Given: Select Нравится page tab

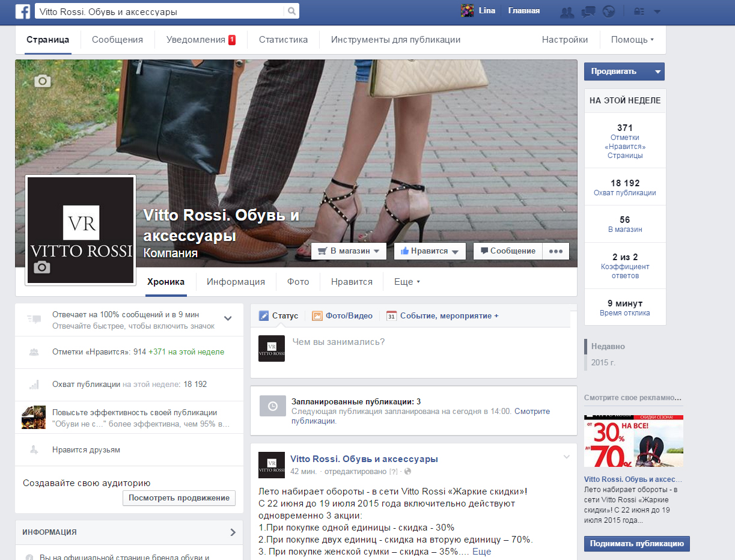Looking at the screenshot, I should (x=352, y=282).
